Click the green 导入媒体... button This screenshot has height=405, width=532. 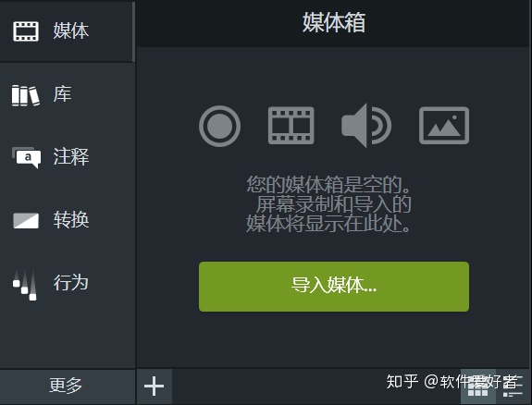(x=334, y=287)
